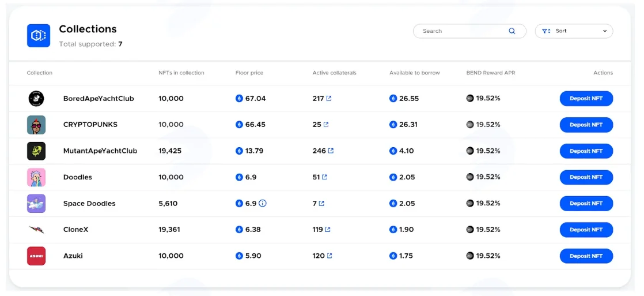644x296 pixels.
Task: Click the CRYPTOPUNKS collection name
Action: 90,124
